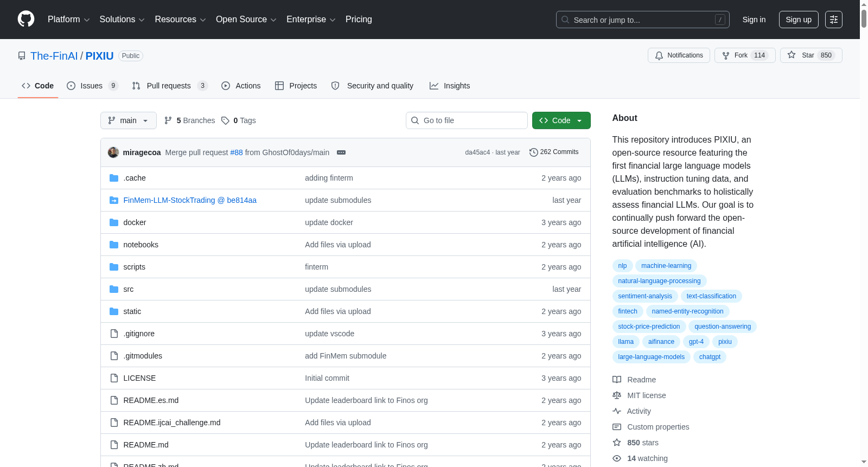Screen dimensions: 868x467
Task: Click the Search or jump to field
Action: [x=643, y=20]
